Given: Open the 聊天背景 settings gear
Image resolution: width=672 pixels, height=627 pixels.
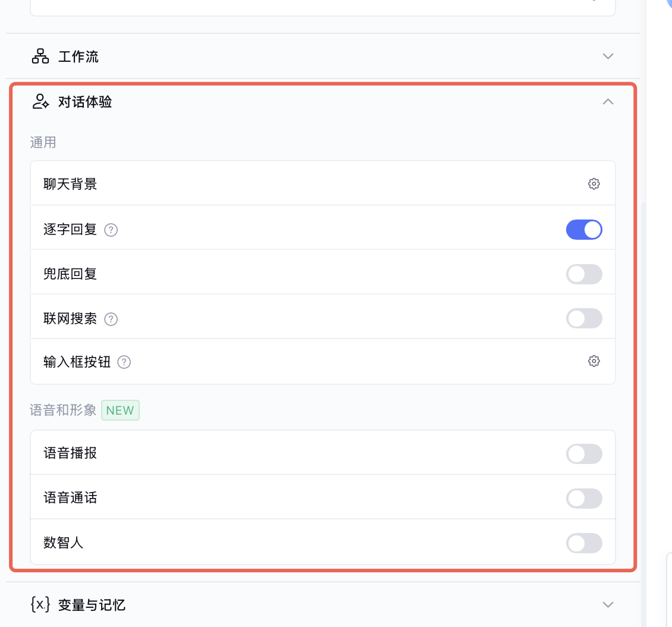Looking at the screenshot, I should 594,184.
